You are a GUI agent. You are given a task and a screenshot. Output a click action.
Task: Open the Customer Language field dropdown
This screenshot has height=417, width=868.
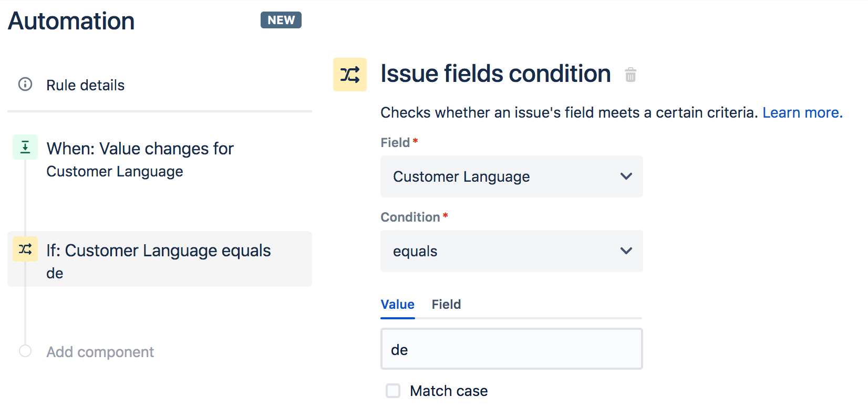coord(512,176)
